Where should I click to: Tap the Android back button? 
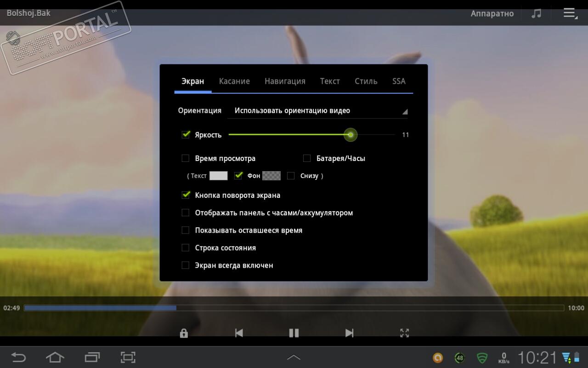[18, 357]
